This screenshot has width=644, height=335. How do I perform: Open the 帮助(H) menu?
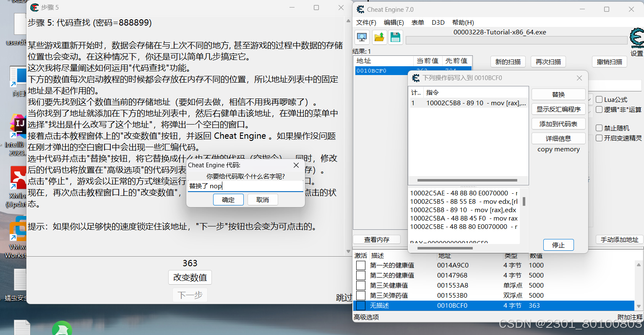coord(463,23)
